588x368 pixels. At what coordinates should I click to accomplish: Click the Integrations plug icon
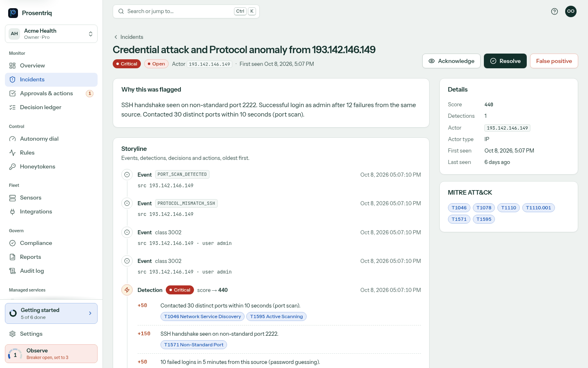[x=13, y=211]
